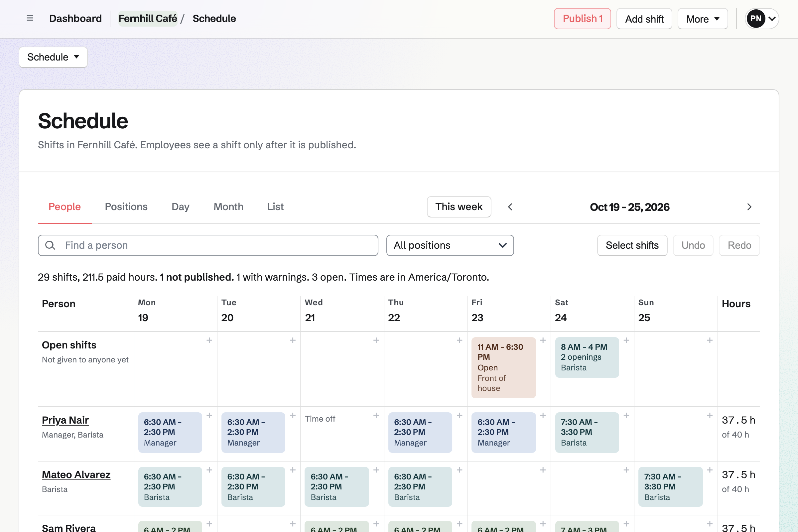Viewport: 798px width, 532px height.
Task: Click the Publish 1 button
Action: point(582,19)
